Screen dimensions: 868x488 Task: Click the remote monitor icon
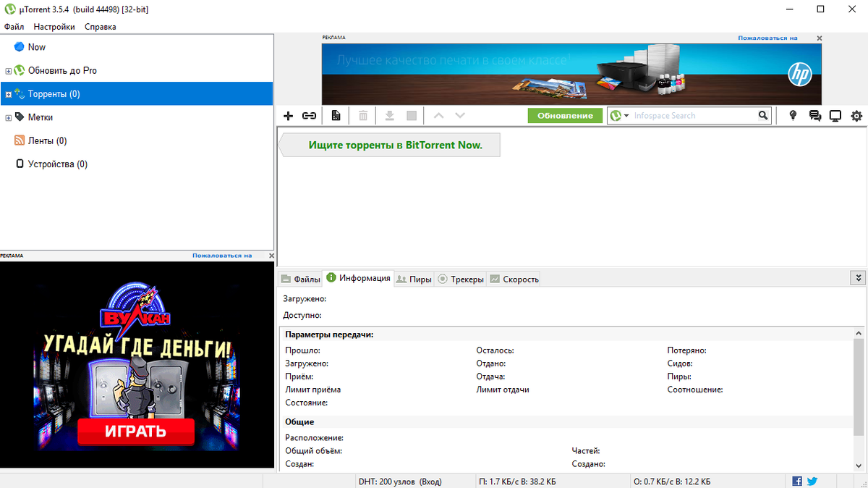pyautogui.click(x=835, y=116)
